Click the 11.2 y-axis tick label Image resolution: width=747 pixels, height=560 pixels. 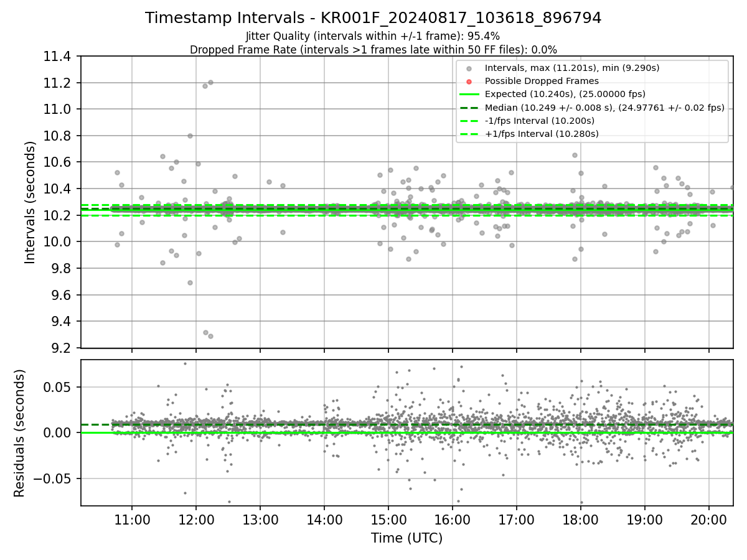[59, 83]
